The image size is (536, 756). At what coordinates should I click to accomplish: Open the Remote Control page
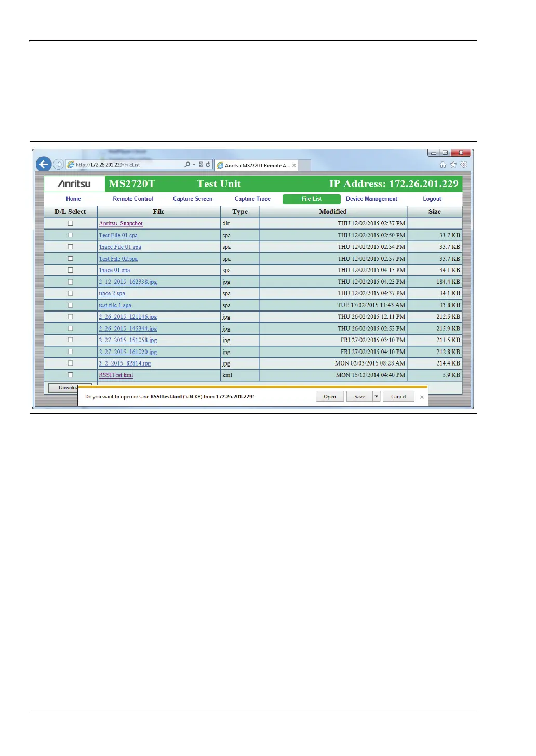(x=133, y=199)
